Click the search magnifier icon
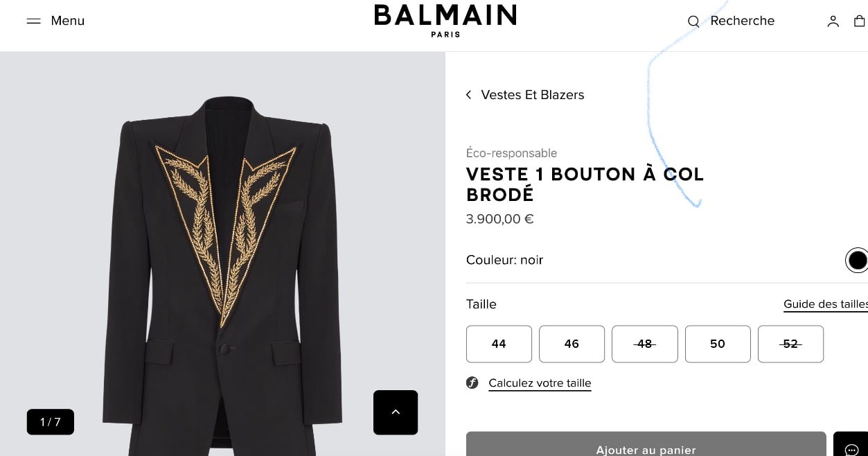The image size is (868, 456). [693, 21]
